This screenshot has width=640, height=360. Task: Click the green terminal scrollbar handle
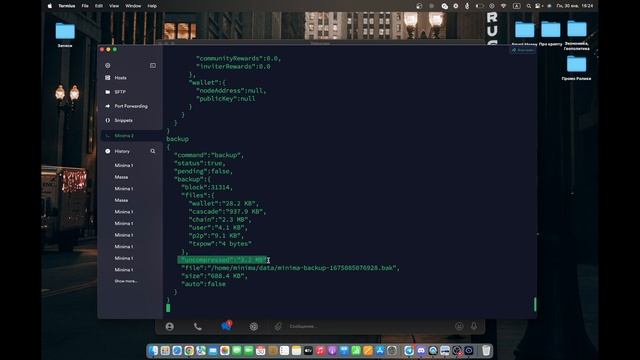[535, 304]
